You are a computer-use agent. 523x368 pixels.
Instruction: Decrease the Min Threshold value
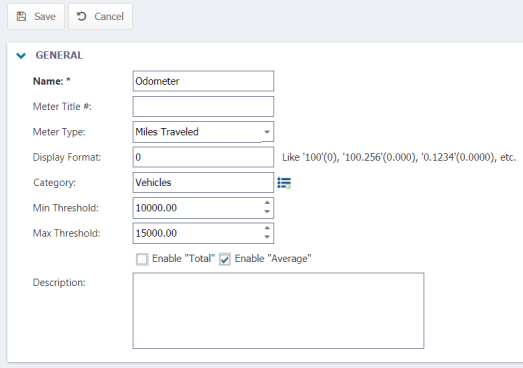click(267, 212)
